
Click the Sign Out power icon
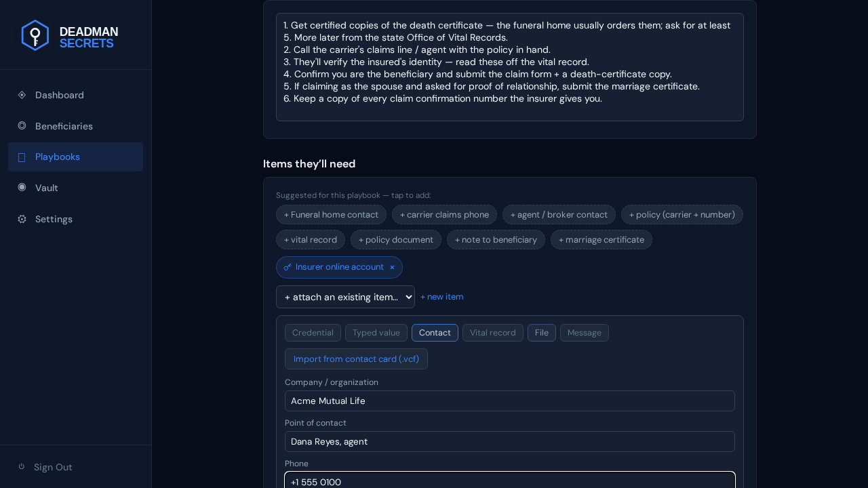click(x=22, y=466)
